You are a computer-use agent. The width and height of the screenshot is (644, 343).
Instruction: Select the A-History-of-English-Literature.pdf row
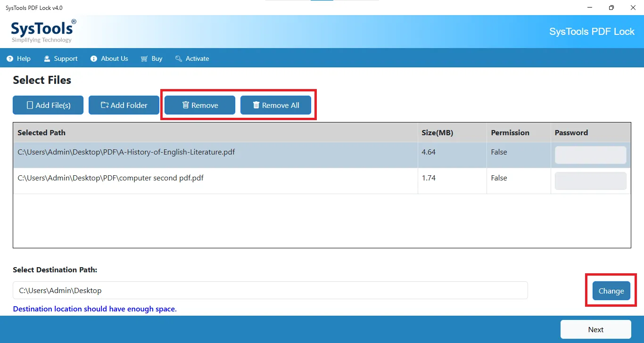pos(322,155)
